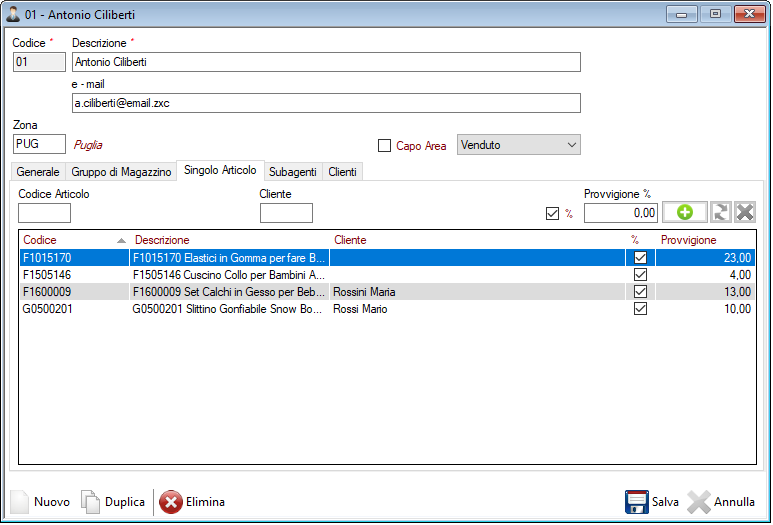Uncheck percent box in F1505146 row
The height and width of the screenshot is (525, 773).
pos(640,275)
